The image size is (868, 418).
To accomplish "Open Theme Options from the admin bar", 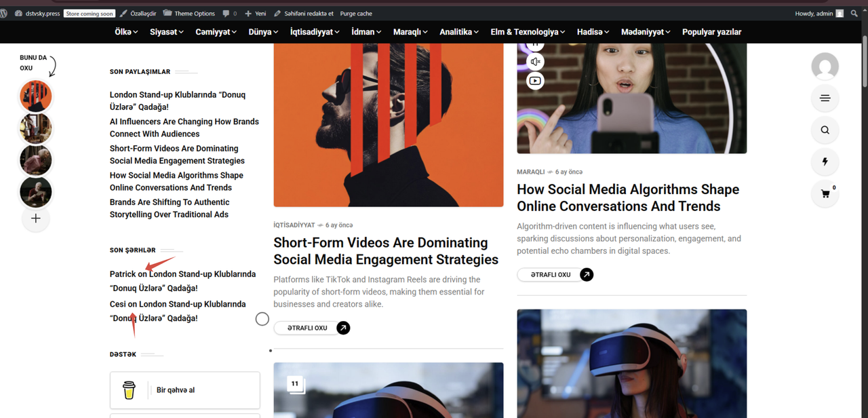I will (189, 14).
